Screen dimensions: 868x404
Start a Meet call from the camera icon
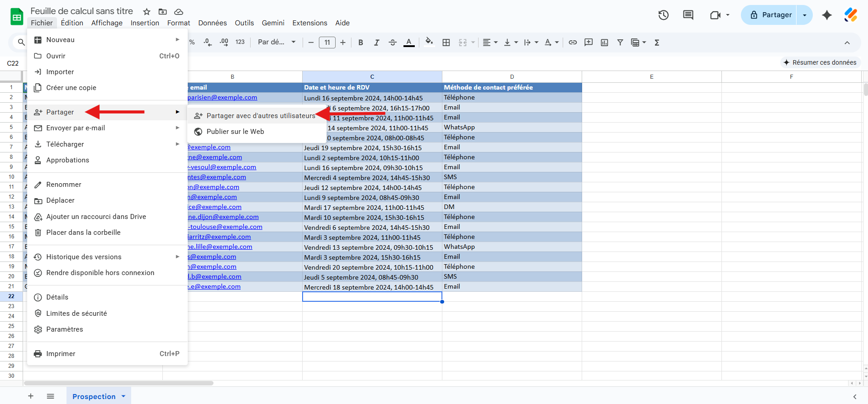715,15
